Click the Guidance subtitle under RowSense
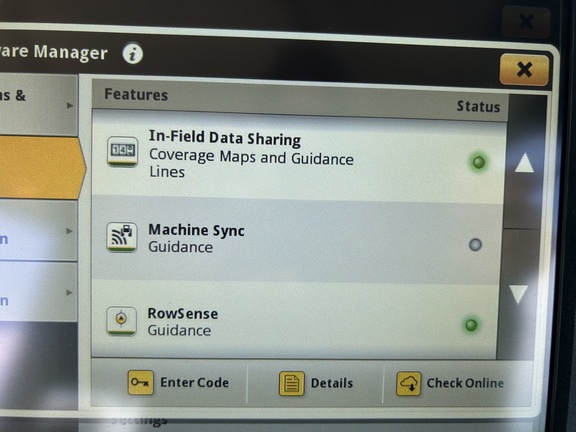Image resolution: width=576 pixels, height=432 pixels. 179,331
